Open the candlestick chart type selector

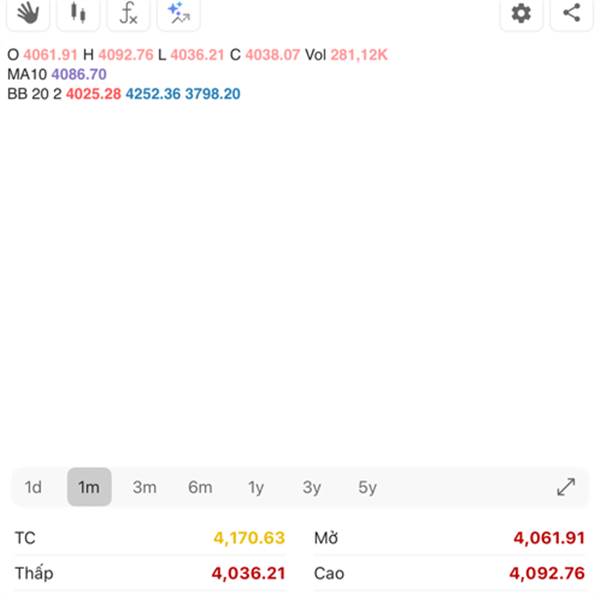click(x=78, y=13)
